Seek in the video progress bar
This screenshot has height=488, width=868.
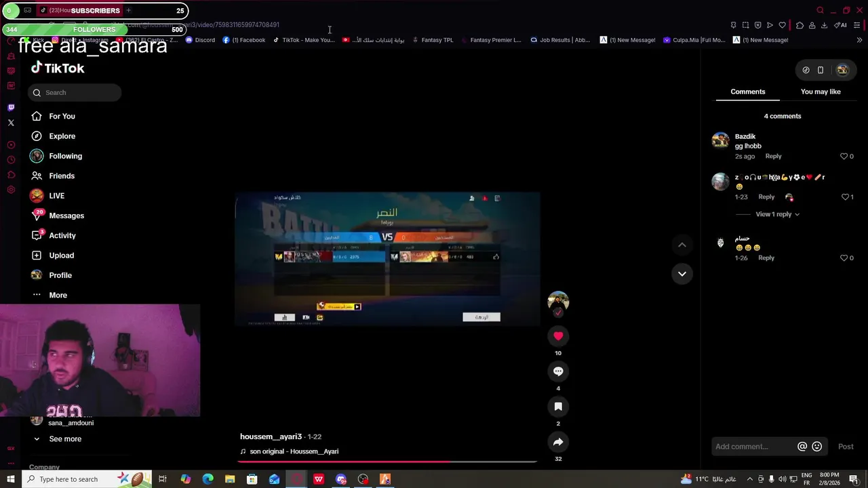click(387, 462)
